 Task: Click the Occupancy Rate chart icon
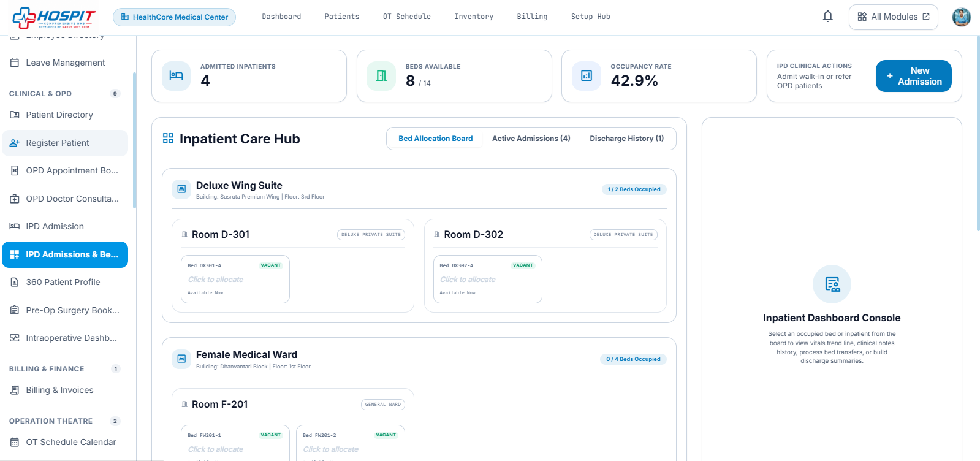pos(587,76)
